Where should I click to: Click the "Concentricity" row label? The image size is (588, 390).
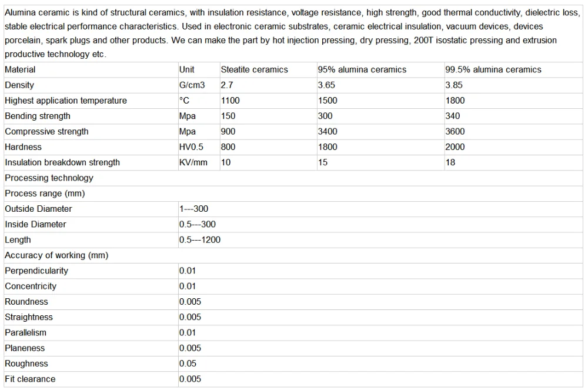pos(31,286)
